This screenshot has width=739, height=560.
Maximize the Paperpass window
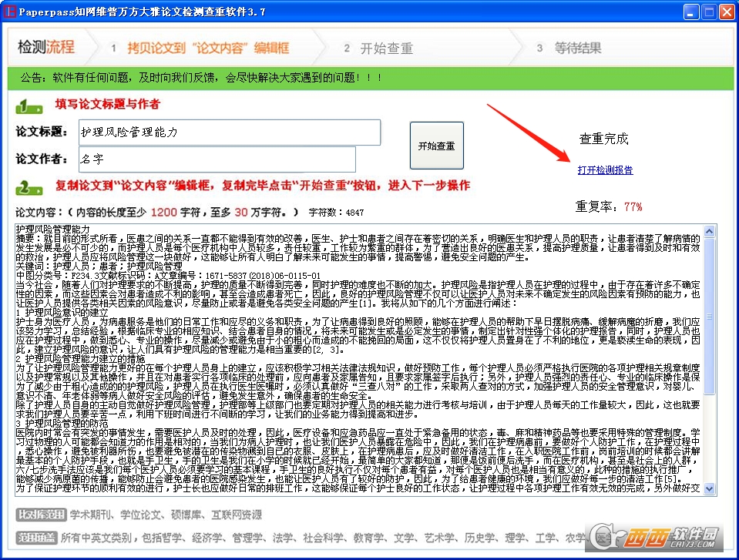[x=709, y=12]
